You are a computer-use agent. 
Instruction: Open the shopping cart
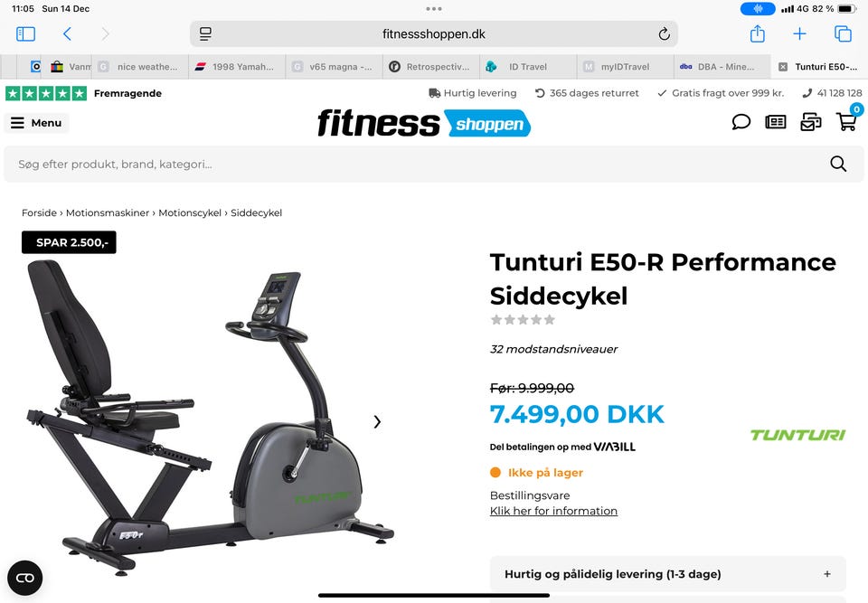click(x=846, y=121)
